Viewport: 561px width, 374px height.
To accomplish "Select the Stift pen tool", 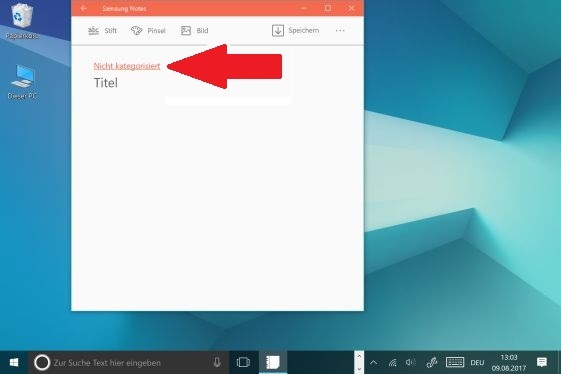I will click(102, 31).
